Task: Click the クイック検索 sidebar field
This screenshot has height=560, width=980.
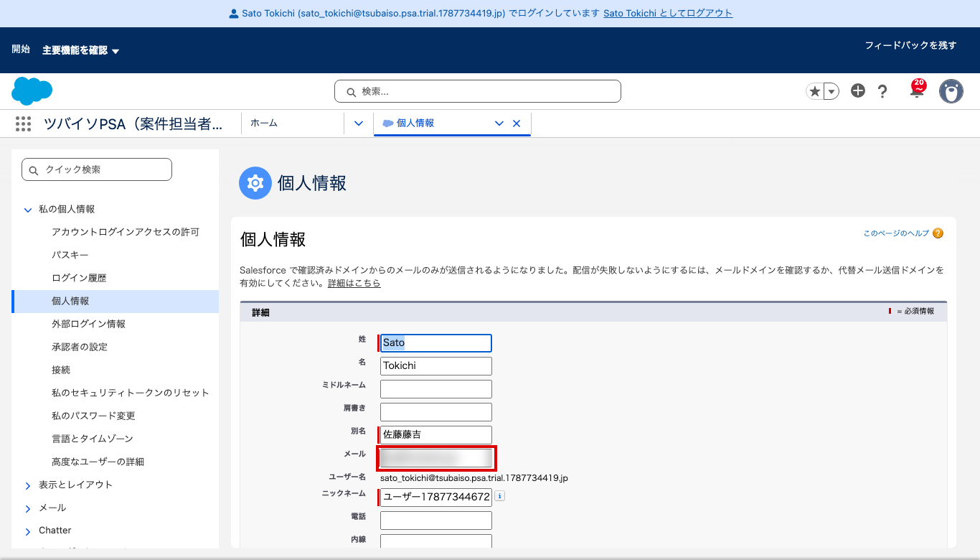Action: click(97, 169)
